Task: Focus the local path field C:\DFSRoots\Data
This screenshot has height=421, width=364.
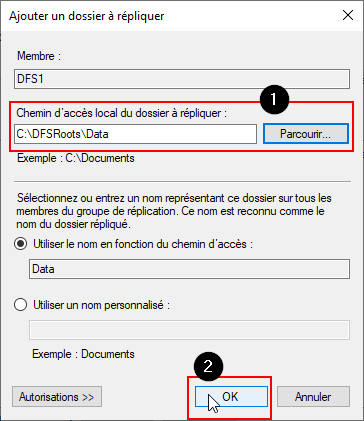Action: [x=135, y=134]
